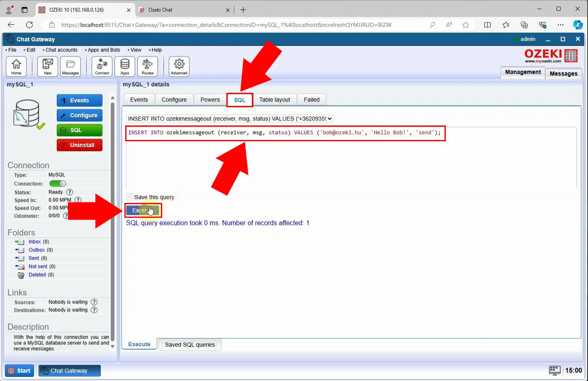
Task: Open the system tray monitor icon
Action: click(554, 371)
